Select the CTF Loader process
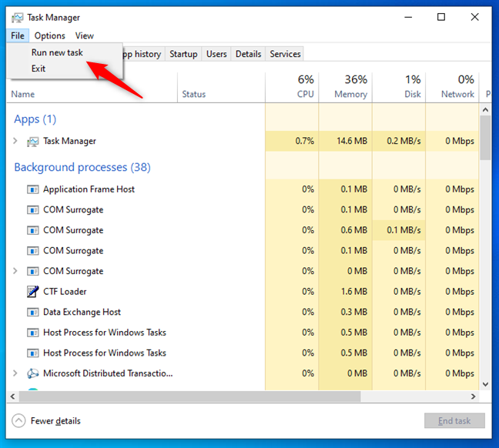This screenshot has height=448, width=499. [65, 292]
